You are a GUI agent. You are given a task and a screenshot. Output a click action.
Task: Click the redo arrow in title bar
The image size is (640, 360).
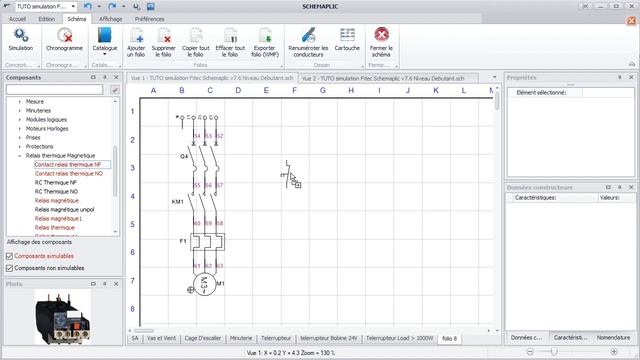coord(112,6)
